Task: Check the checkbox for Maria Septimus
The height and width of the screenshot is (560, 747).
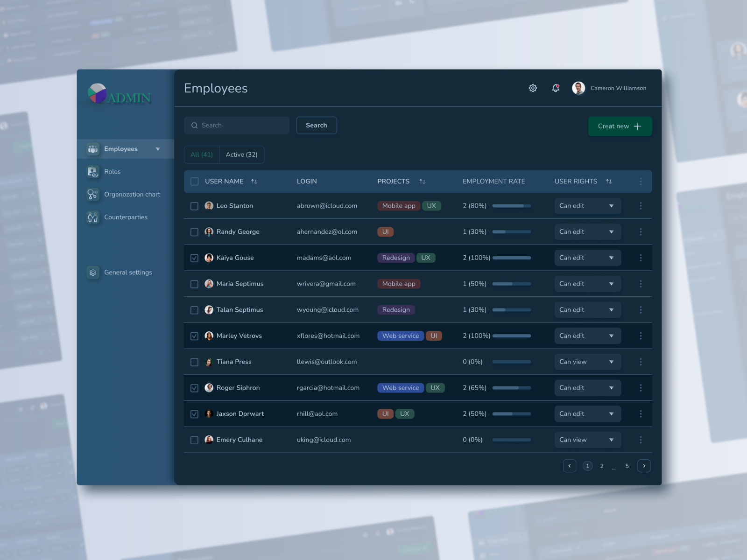Action: click(x=194, y=284)
